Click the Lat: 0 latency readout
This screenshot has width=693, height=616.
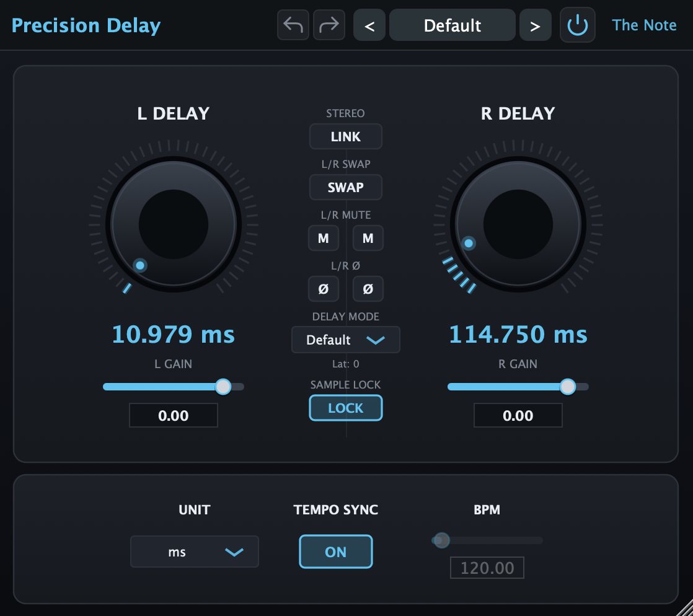(346, 364)
